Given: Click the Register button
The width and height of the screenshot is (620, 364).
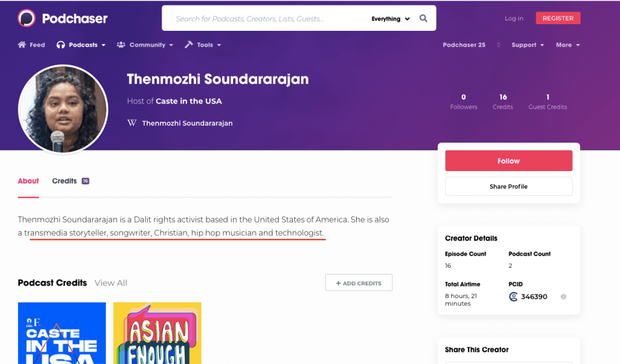Looking at the screenshot, I should point(558,18).
